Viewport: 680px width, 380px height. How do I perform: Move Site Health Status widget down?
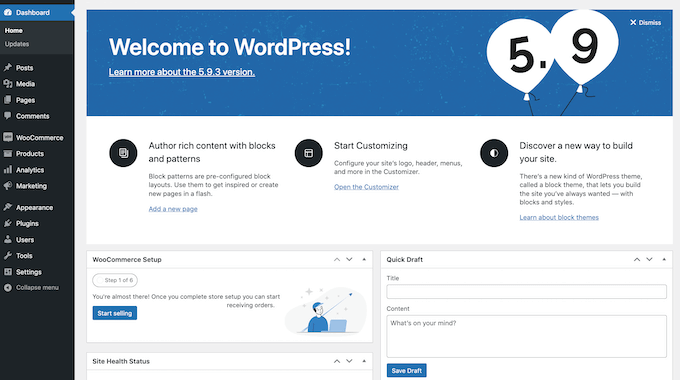[x=349, y=361]
